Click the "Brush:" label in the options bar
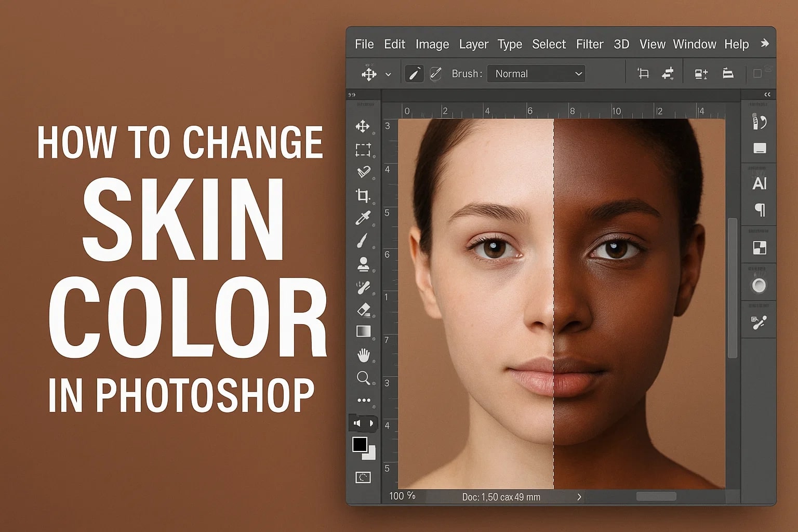This screenshot has height=532, width=798. [467, 74]
